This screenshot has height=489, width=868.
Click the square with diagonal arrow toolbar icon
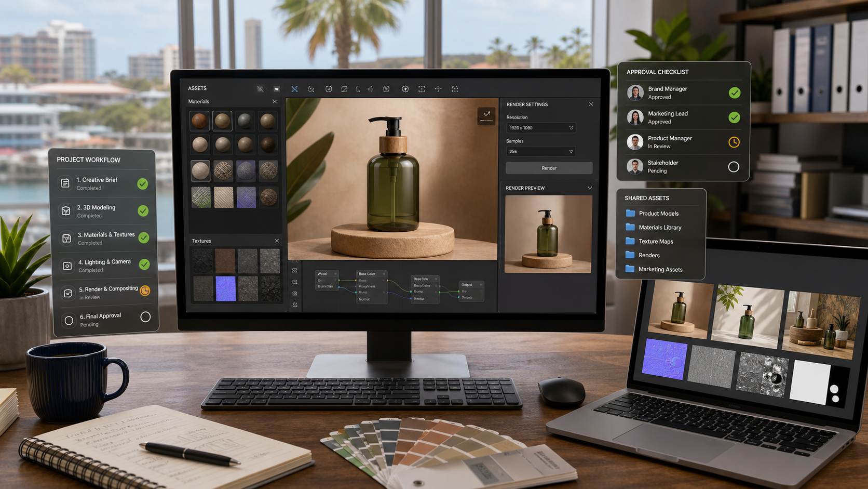(x=344, y=89)
